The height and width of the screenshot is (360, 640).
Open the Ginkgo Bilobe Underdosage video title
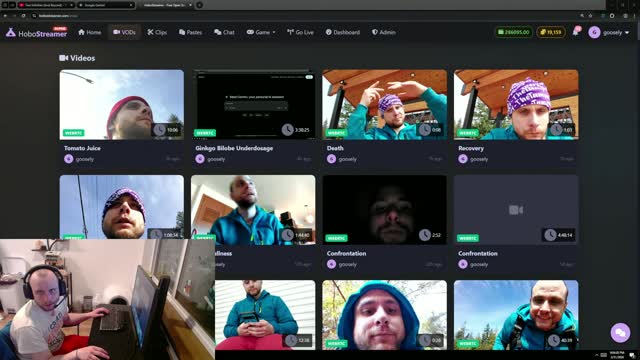tap(234, 148)
